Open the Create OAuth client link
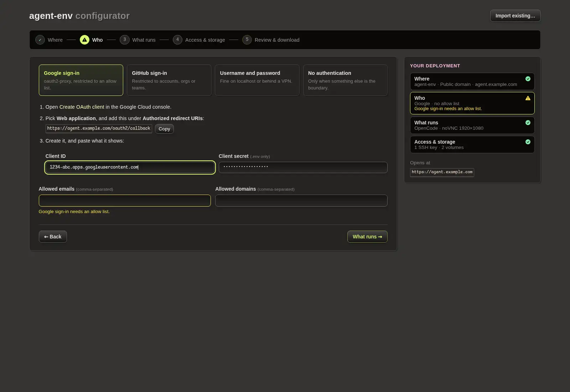Image resolution: width=570 pixels, height=392 pixels. pos(82,107)
